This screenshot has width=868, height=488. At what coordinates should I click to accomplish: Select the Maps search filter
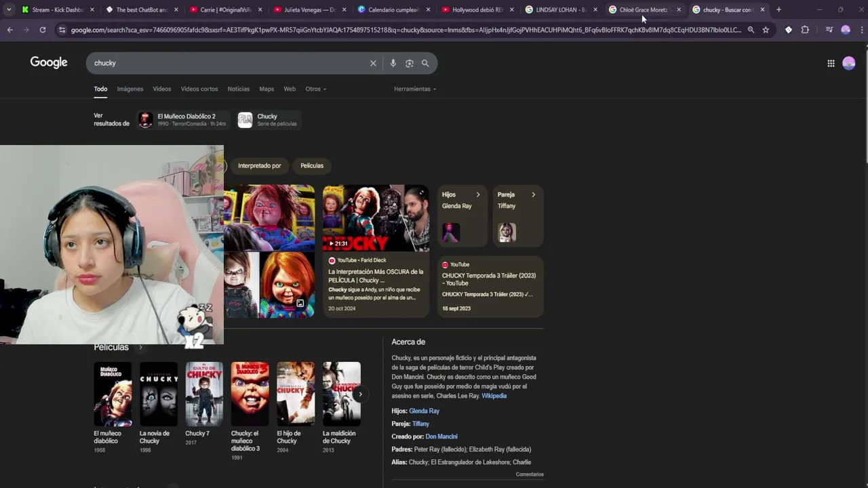[x=267, y=89]
